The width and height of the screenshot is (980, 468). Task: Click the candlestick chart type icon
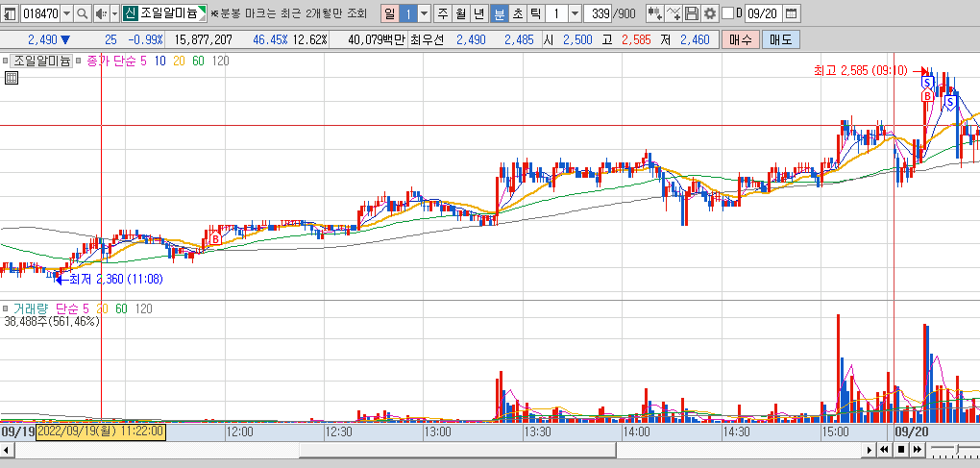(x=655, y=13)
